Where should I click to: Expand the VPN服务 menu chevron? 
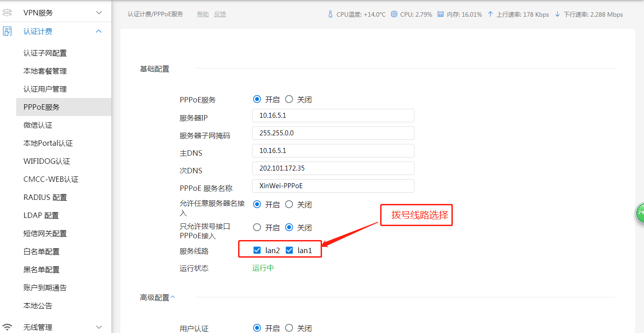click(99, 13)
